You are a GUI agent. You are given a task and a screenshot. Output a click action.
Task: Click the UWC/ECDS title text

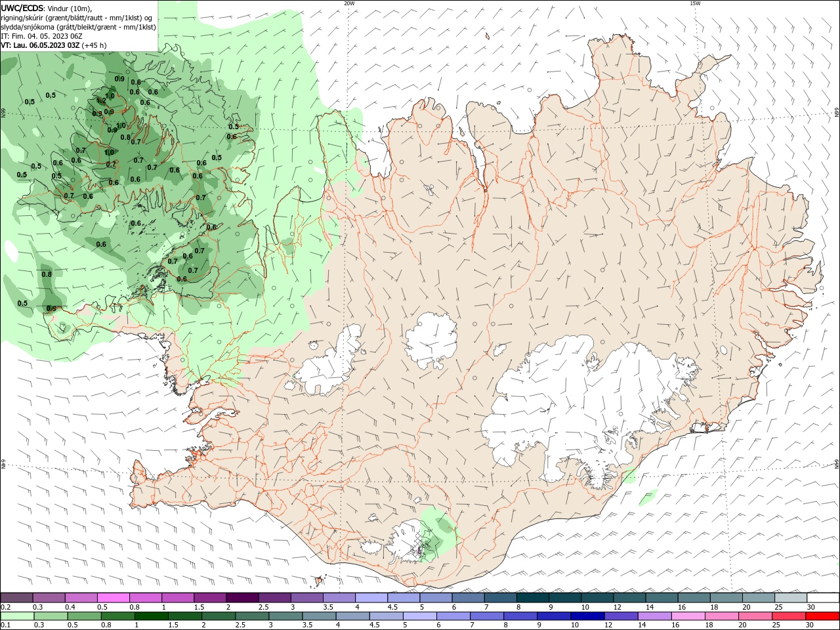(23, 8)
